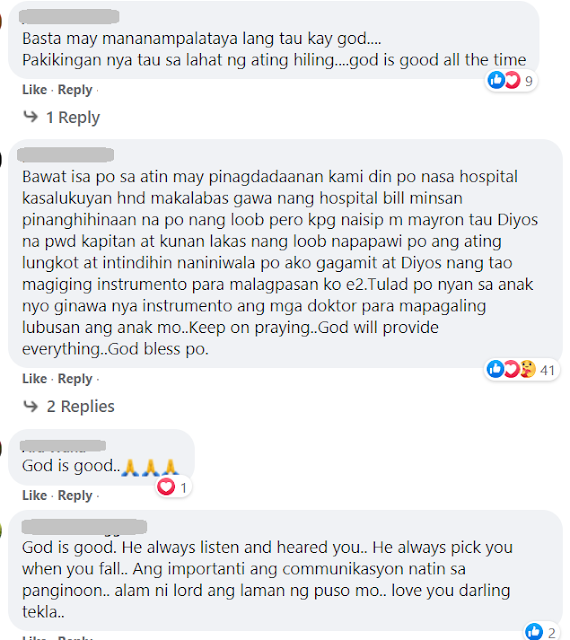570x640 pixels.
Task: Open the blurred commenter name on the first comment
Action: (x=69, y=17)
